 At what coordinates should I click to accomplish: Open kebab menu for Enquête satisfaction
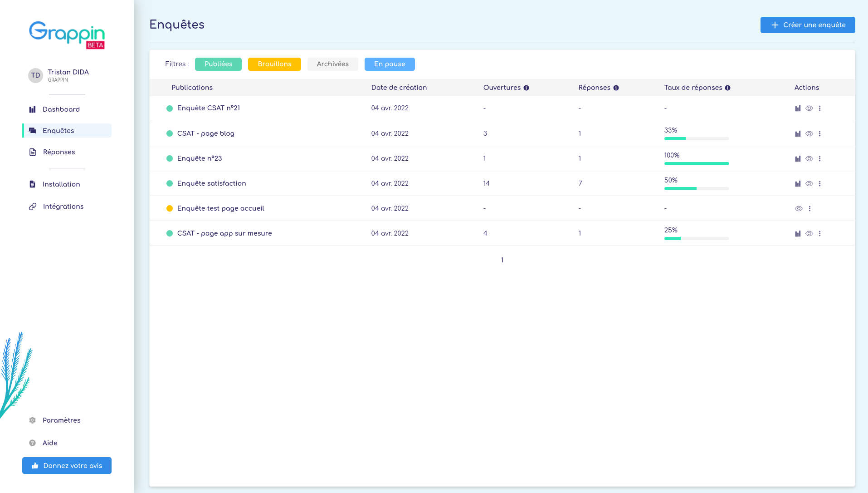[819, 184]
